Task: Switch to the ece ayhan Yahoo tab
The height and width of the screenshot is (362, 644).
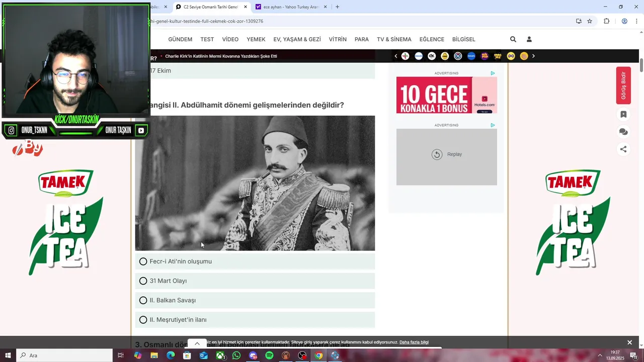Action: click(x=291, y=7)
